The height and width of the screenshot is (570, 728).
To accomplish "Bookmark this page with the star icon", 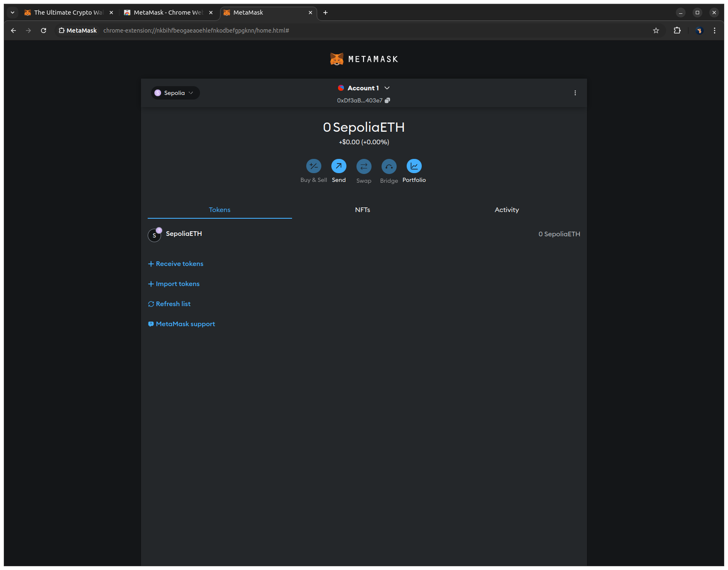I will tap(656, 31).
